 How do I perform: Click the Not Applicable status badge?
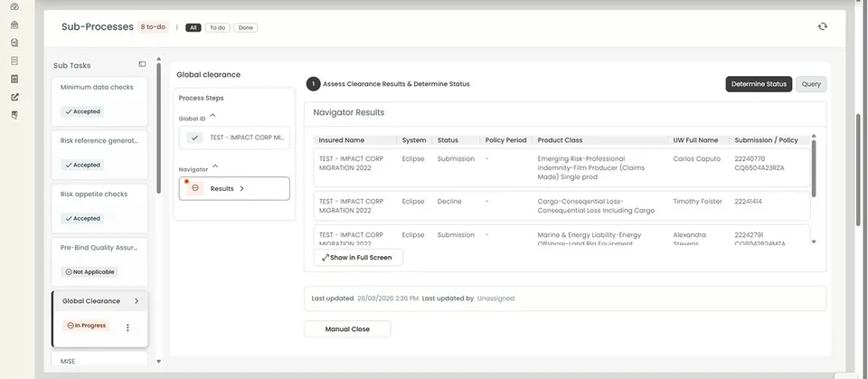click(90, 272)
